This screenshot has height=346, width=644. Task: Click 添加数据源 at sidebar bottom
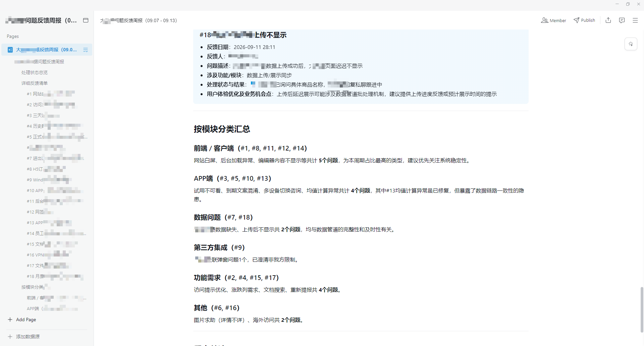point(28,337)
